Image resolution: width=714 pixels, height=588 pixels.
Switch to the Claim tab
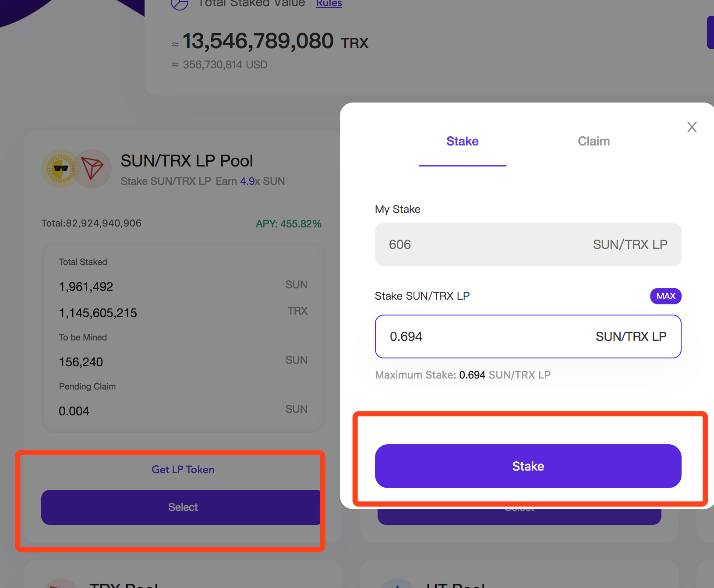pyautogui.click(x=594, y=141)
